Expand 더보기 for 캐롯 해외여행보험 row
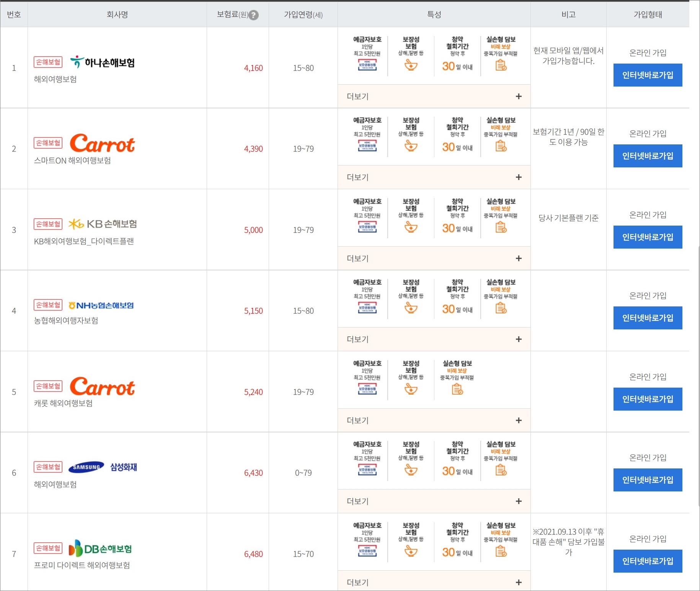Image resolution: width=700 pixels, height=591 pixels. (x=434, y=420)
